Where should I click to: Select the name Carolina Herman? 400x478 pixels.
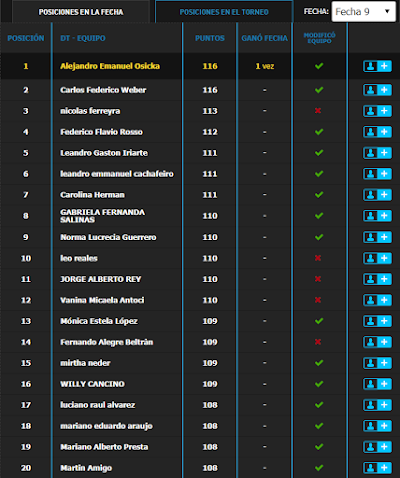click(92, 195)
